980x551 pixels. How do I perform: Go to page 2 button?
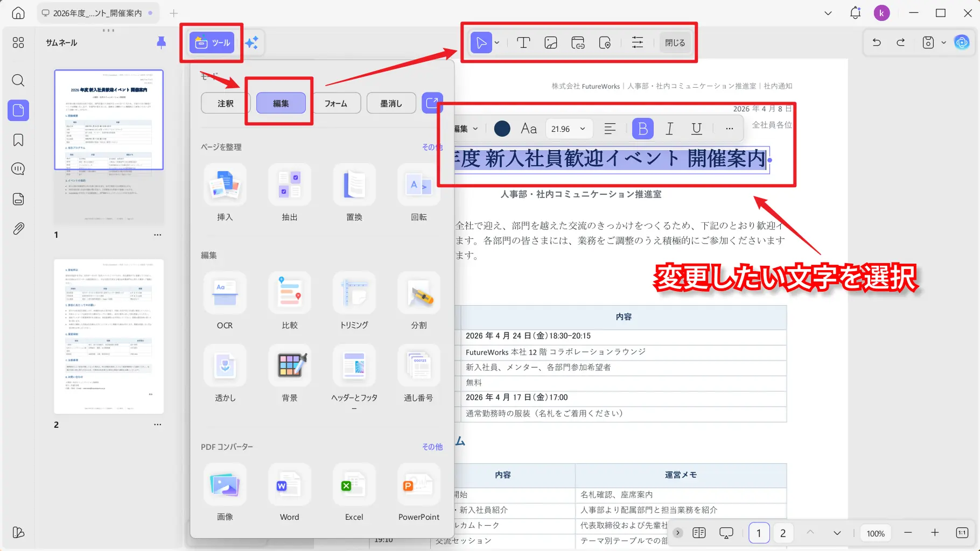(783, 533)
